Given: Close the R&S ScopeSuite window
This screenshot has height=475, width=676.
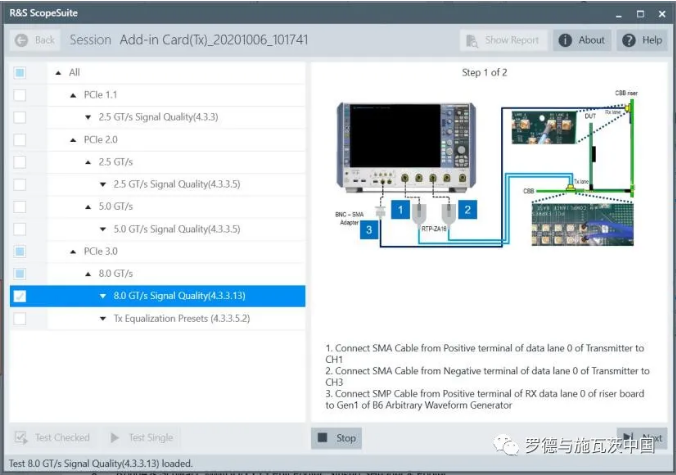Looking at the screenshot, I should [x=659, y=13].
